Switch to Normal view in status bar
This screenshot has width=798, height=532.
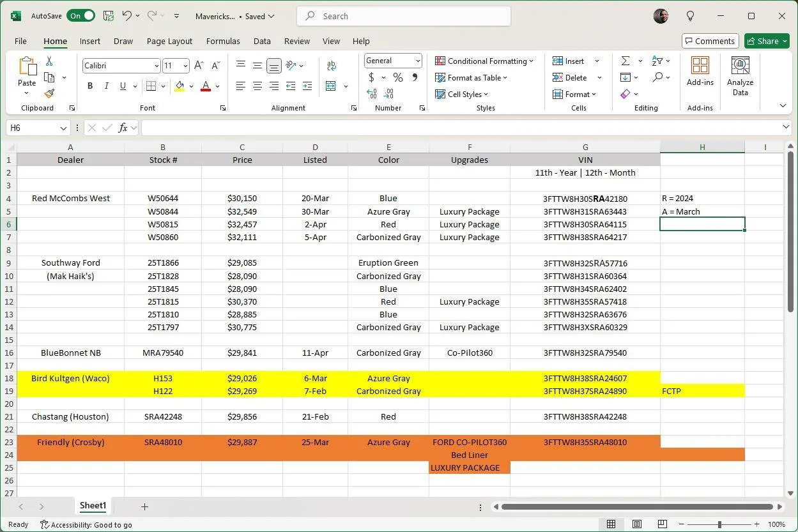click(x=611, y=524)
